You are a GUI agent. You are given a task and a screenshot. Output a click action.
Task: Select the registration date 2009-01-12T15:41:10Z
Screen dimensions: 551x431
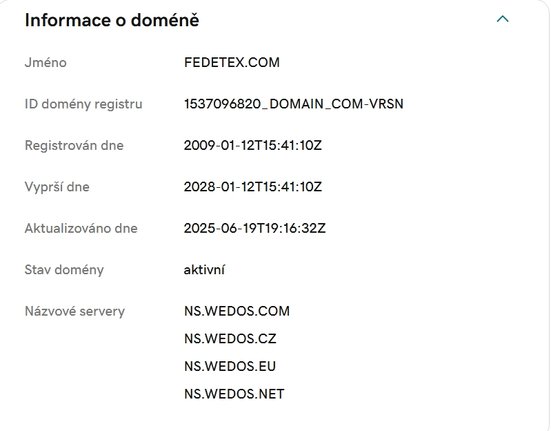[x=253, y=145]
